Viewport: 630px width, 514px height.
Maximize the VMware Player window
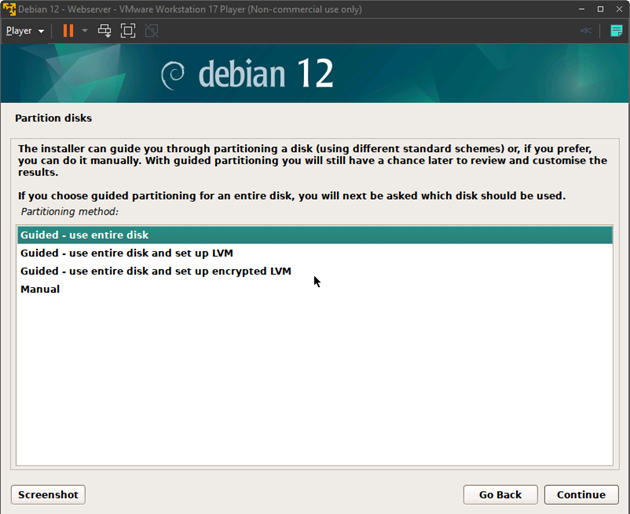(x=600, y=9)
